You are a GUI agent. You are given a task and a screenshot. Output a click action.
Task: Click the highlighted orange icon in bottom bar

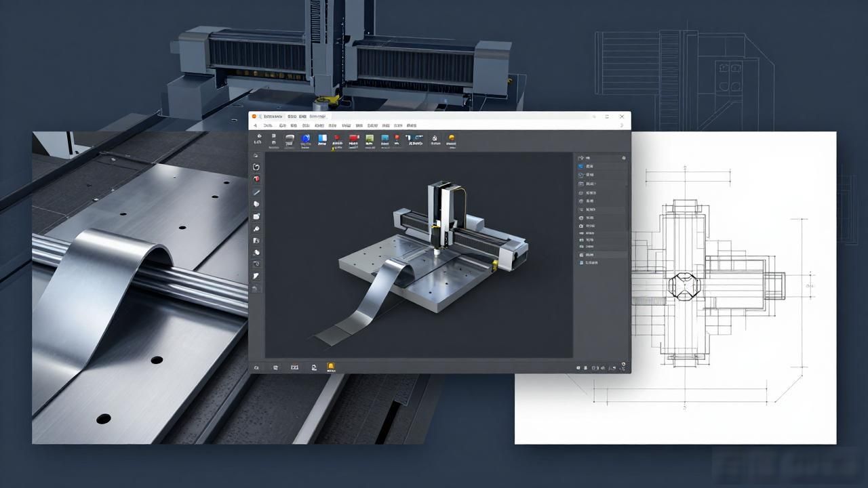[331, 367]
